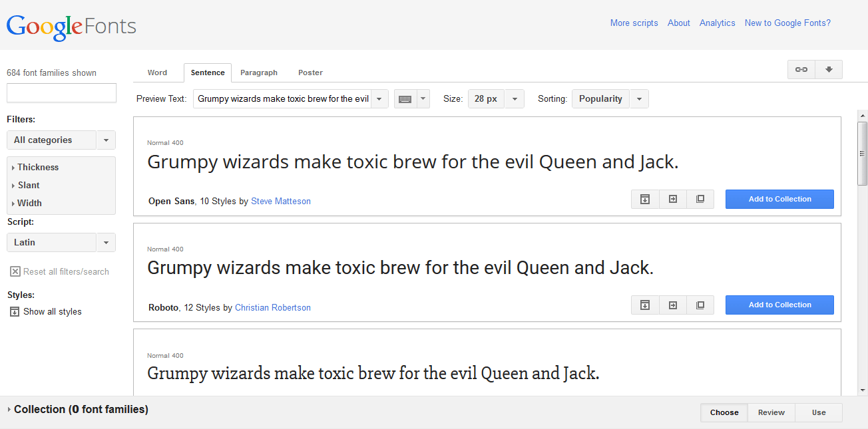Click the page scrollbar thumb

tap(863, 153)
